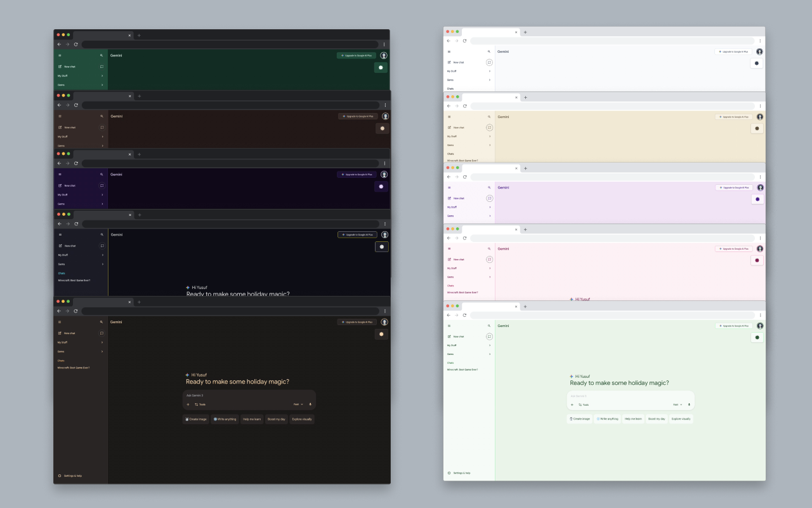
Task: Open Minecraft: Best Game Ever? chat in navy window
Action: [x=74, y=280]
